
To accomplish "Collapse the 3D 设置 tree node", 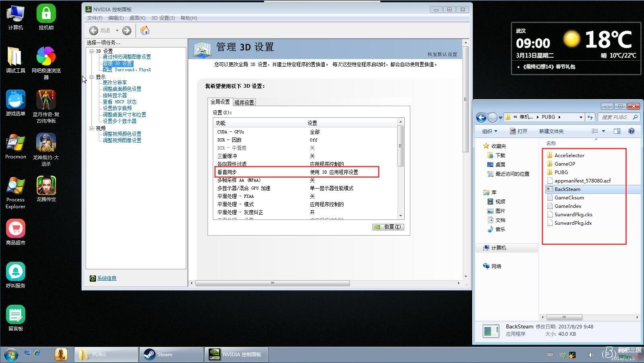I will click(x=92, y=51).
